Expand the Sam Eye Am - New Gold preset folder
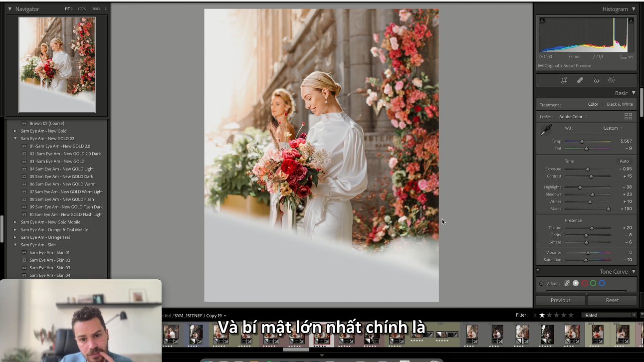This screenshot has height=362, width=644. (x=15, y=131)
